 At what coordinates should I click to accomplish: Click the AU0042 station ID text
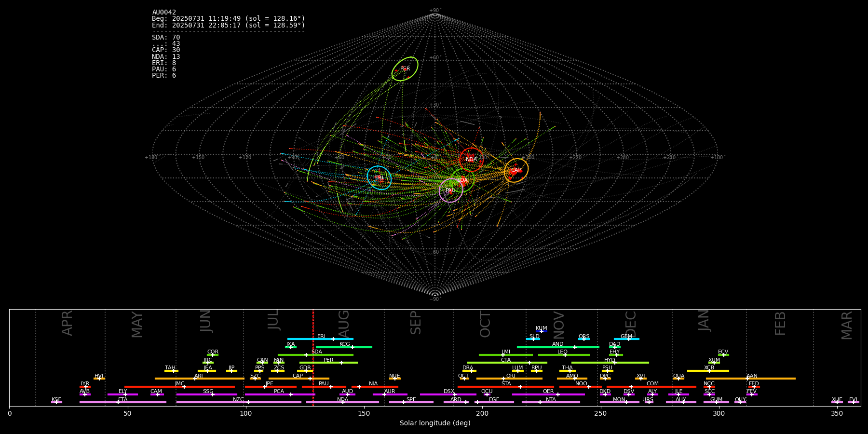(164, 13)
